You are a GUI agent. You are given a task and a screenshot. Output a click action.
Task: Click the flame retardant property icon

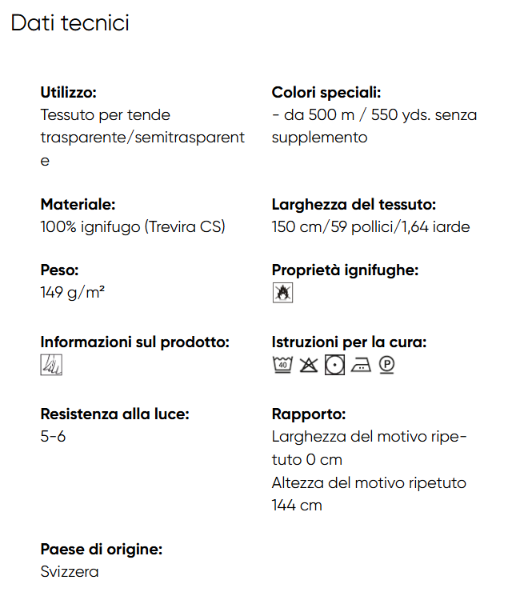click(x=283, y=293)
